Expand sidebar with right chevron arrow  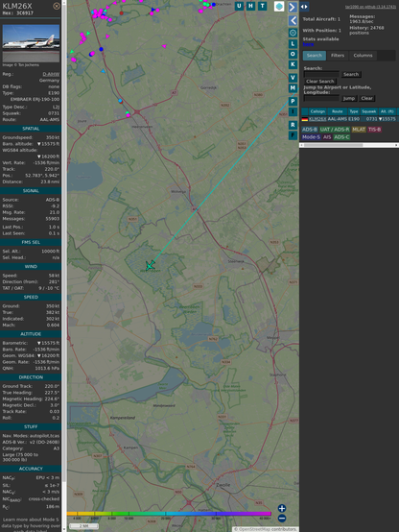[x=293, y=7]
